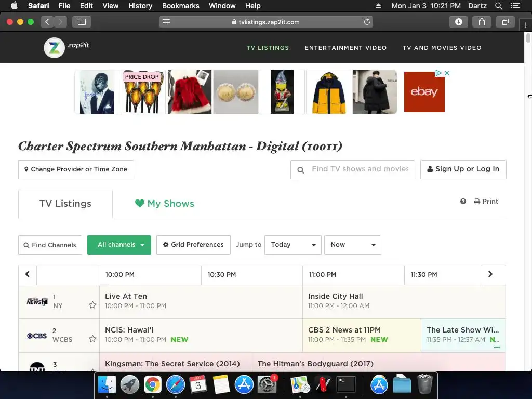Click the zap2it logo icon
This screenshot has height=399, width=532.
click(54, 48)
